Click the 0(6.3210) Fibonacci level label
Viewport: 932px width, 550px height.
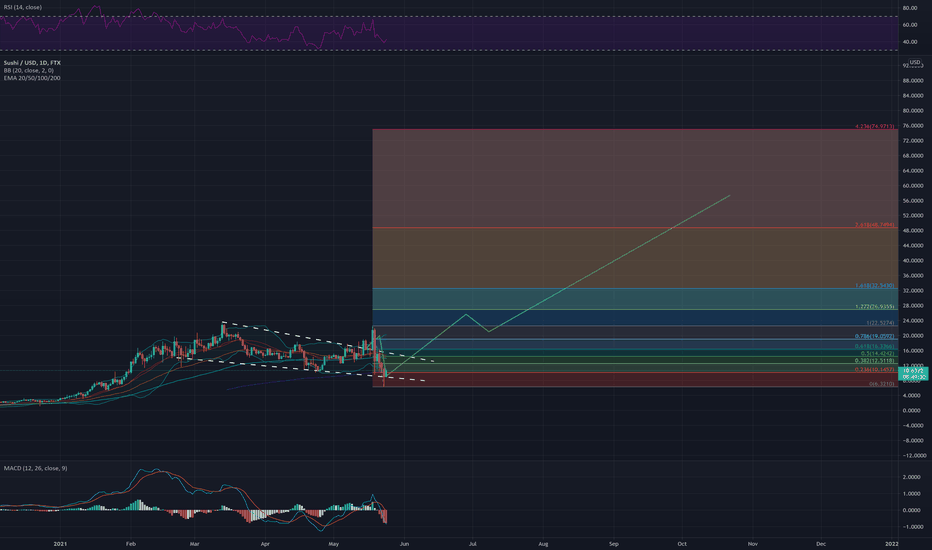pyautogui.click(x=881, y=384)
